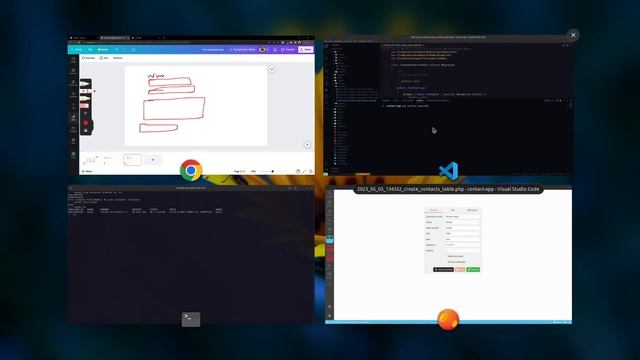The image size is (640, 360).
Task: Click the create_contacts_table.php window title label
Action: pos(448,189)
